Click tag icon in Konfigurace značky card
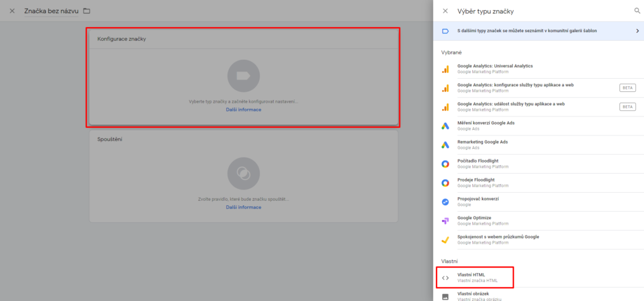 pos(243,76)
